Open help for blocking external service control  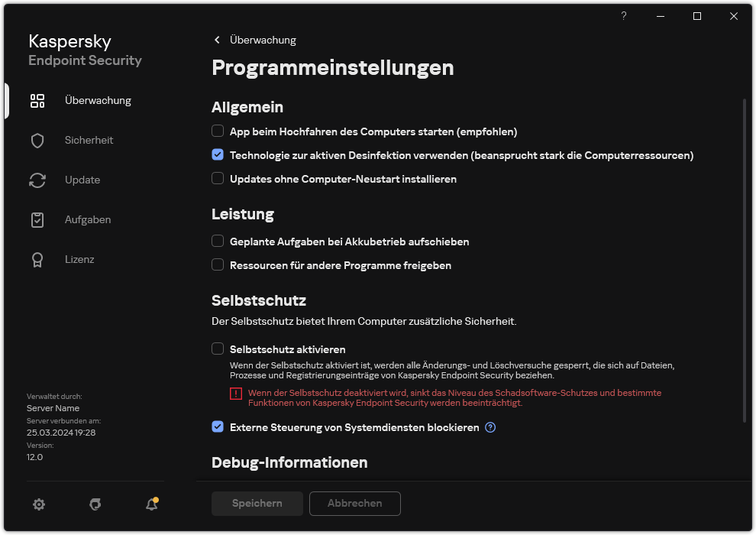(489, 427)
